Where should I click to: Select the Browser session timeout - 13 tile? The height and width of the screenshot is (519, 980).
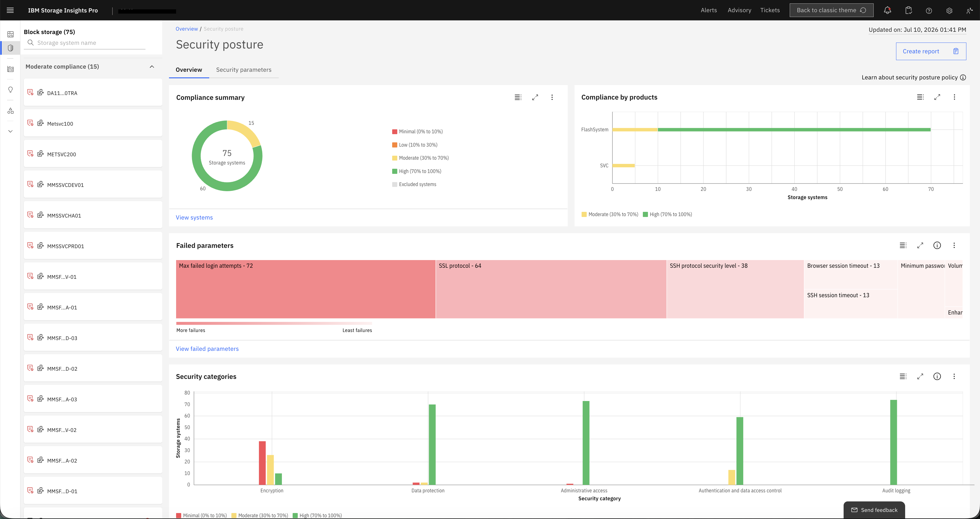coord(851,274)
